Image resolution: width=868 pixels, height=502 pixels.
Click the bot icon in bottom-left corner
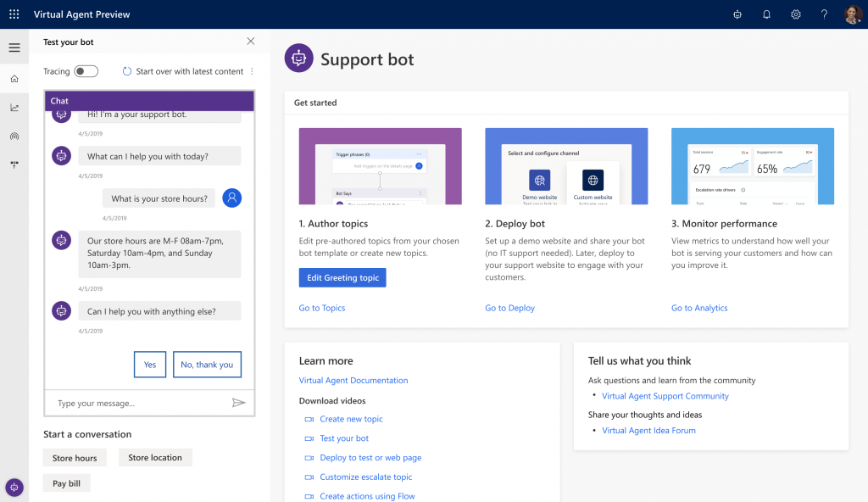click(14, 487)
